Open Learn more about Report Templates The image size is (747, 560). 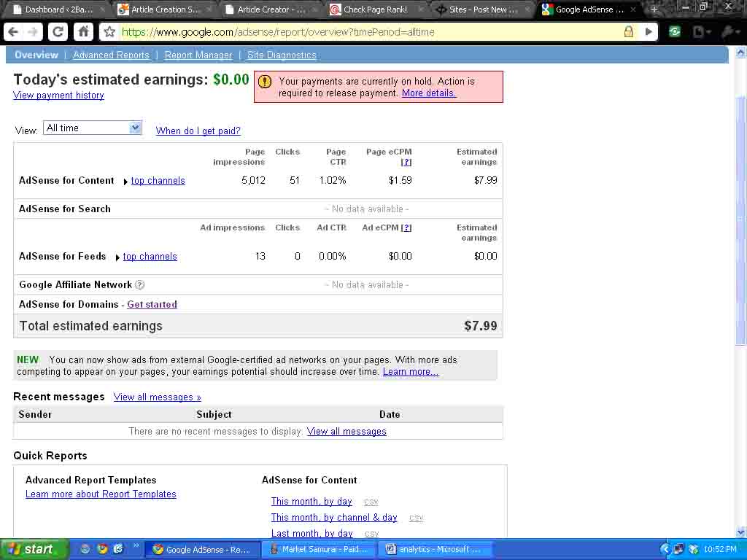(101, 494)
